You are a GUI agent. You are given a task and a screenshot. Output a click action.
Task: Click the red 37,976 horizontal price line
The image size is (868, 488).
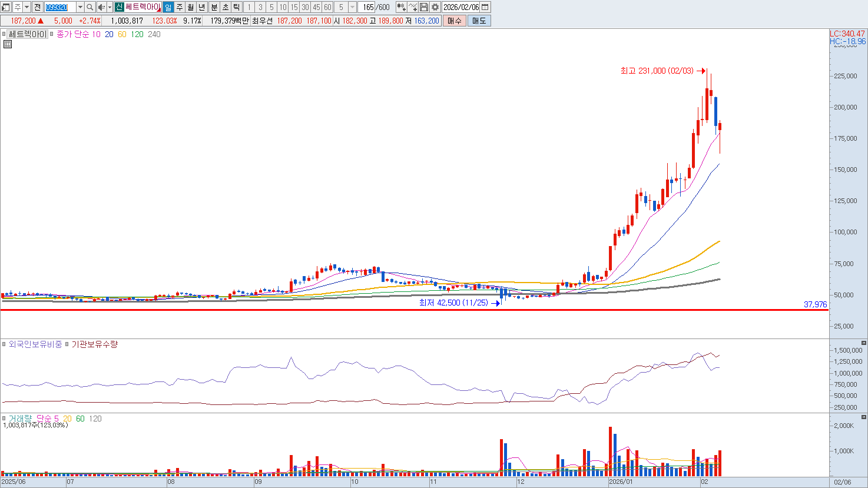412,310
